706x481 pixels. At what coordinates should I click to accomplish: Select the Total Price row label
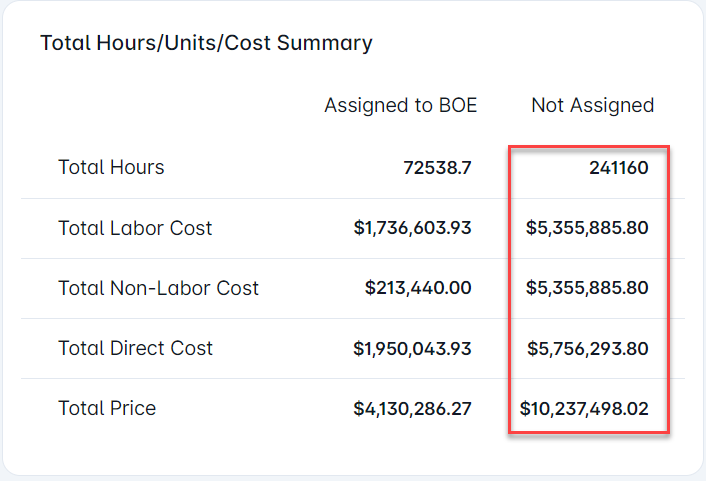tap(107, 408)
